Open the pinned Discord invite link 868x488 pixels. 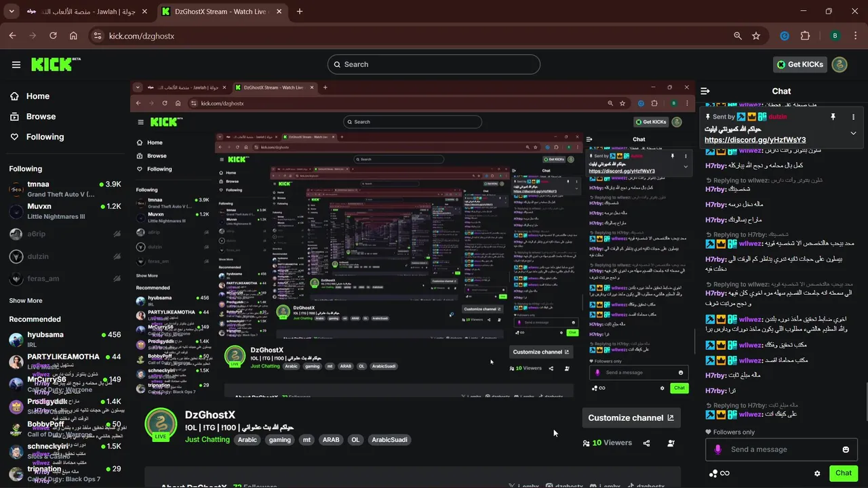(x=755, y=140)
